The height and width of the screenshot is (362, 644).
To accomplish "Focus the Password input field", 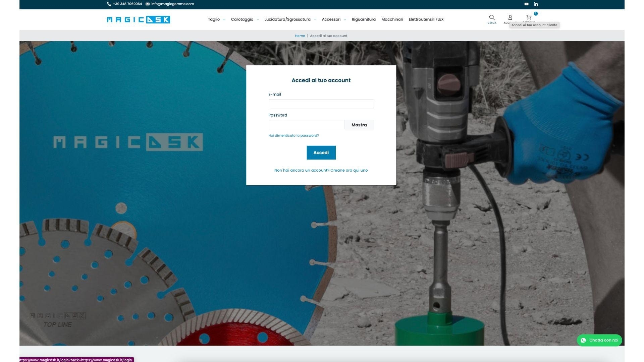I will 307,125.
